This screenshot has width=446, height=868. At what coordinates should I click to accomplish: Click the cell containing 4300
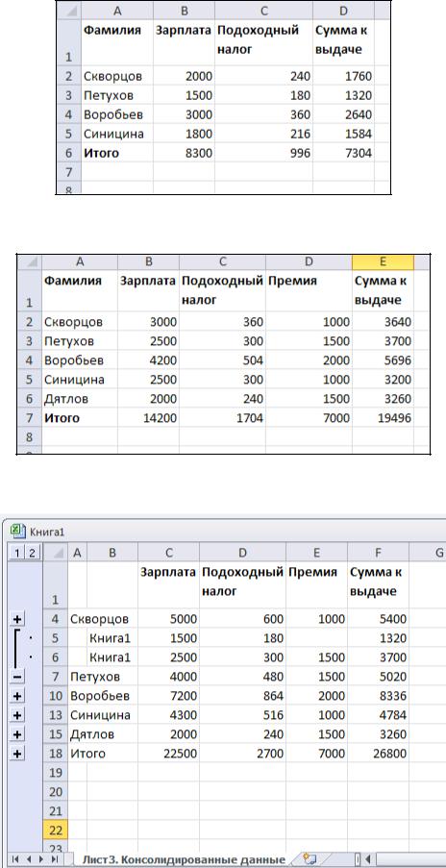coord(169,714)
